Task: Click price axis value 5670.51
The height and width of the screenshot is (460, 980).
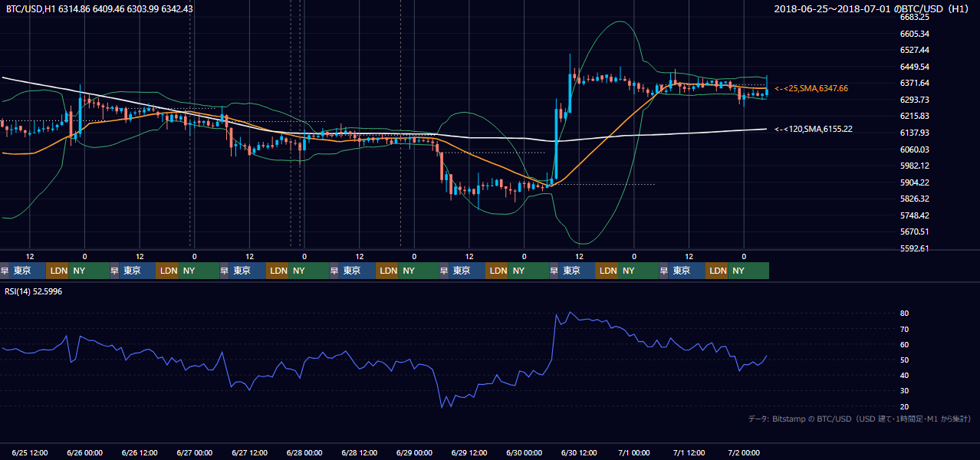Action: (915, 232)
